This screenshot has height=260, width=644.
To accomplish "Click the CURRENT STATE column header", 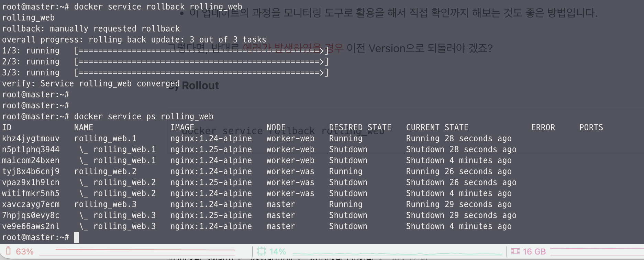I will tap(437, 128).
